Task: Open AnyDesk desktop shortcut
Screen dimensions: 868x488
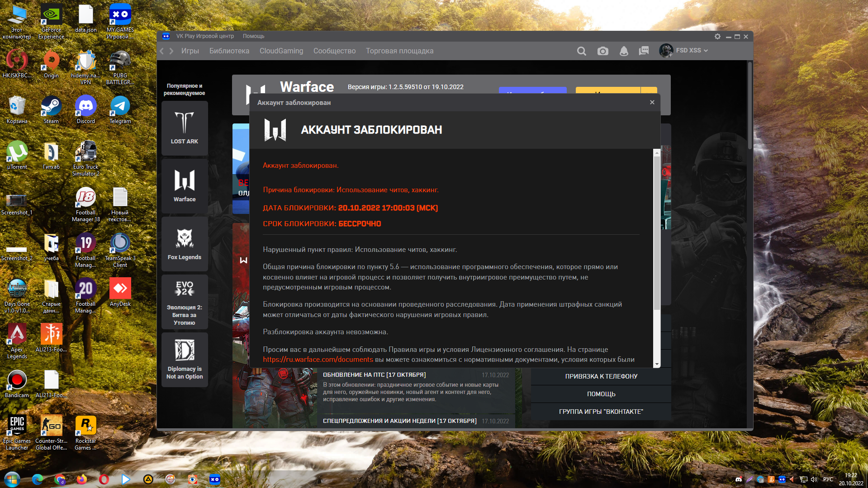Action: pyautogui.click(x=120, y=293)
